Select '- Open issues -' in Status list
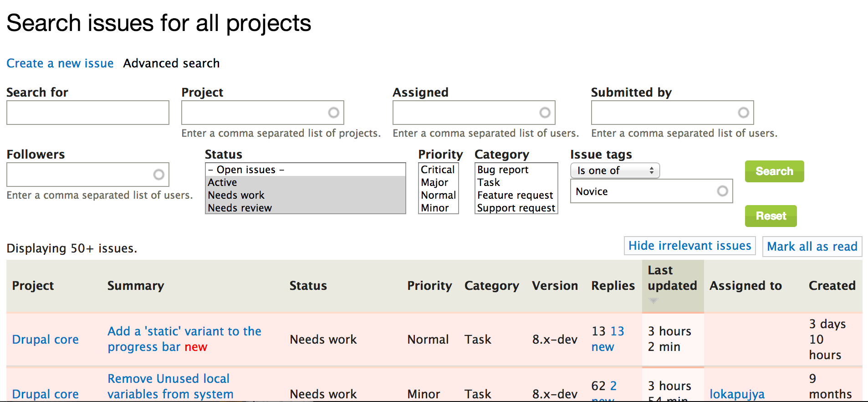The image size is (868, 402). 306,170
